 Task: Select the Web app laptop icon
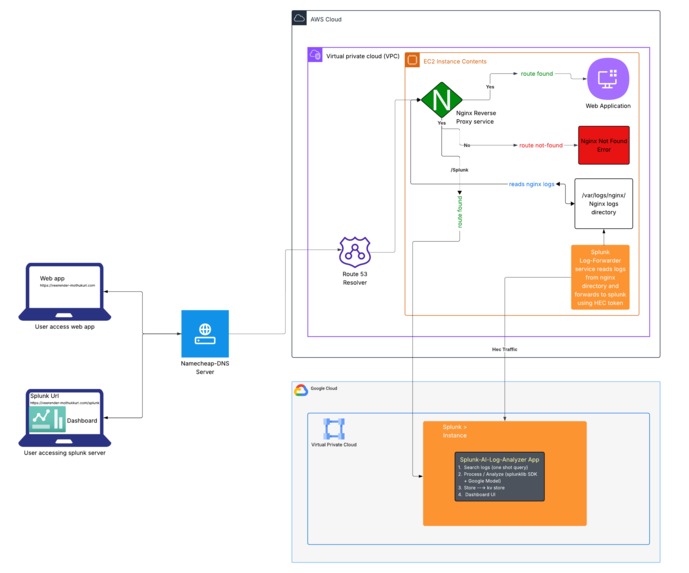point(65,292)
